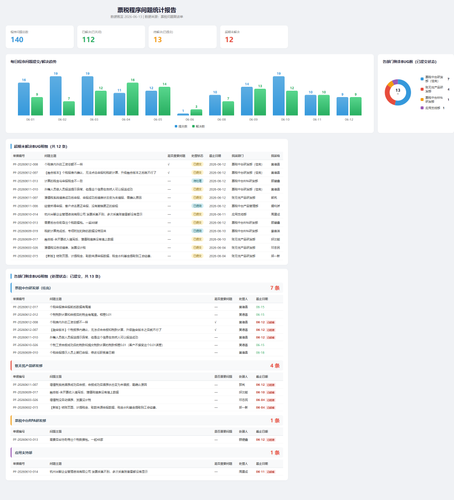Image resolution: width=454 pixels, height=500 pixels.
Task: Click the green bar valued 13 on 06-09
Action: tap(260, 102)
